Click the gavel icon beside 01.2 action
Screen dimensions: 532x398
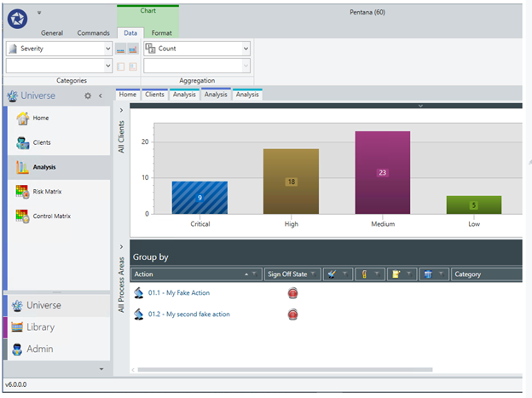pyautogui.click(x=138, y=314)
